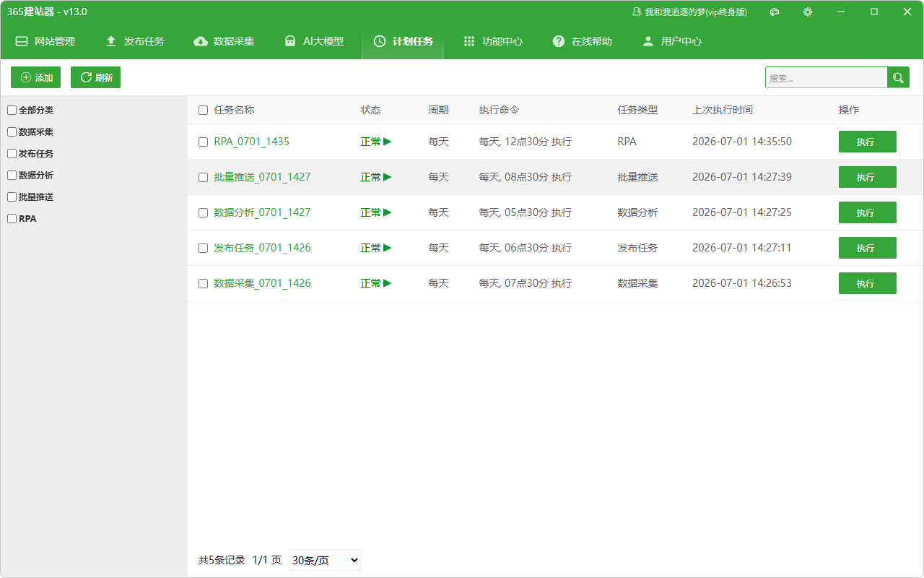Check the 发布任务 category checkbox in sidebar
The width and height of the screenshot is (924, 578).
(12, 154)
